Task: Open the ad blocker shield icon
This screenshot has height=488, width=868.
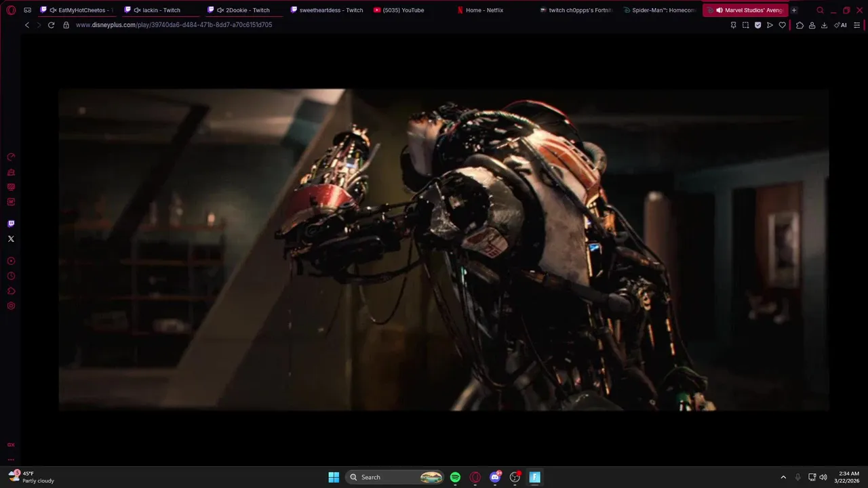Action: pyautogui.click(x=757, y=25)
